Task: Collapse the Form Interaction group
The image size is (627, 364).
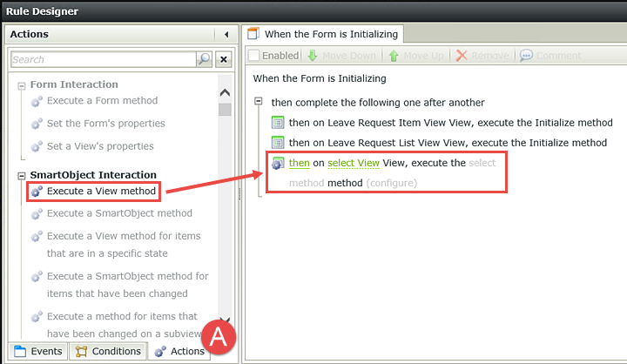Action: coord(22,85)
